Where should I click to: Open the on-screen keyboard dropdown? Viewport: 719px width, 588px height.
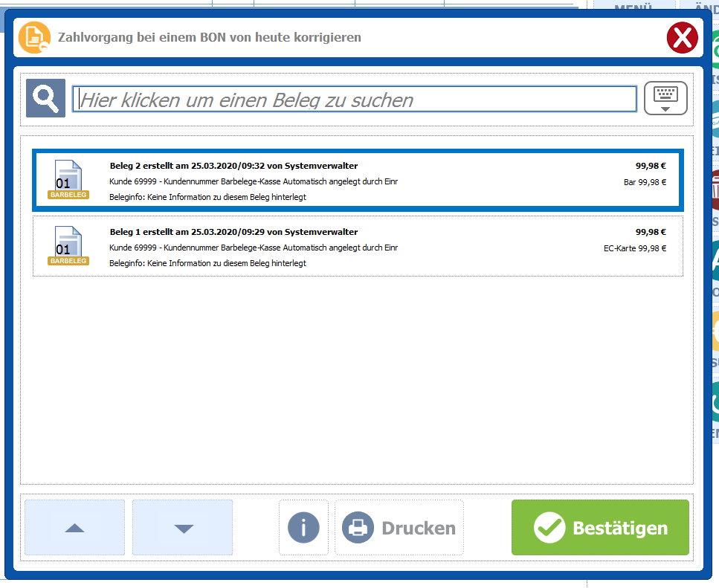tap(665, 98)
